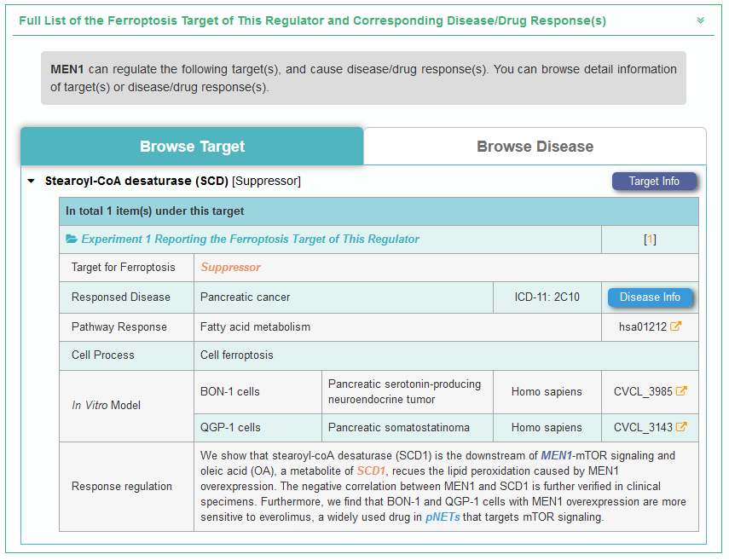Screen dimensions: 729x560
Task: Click the external link icon beside CVCL_3143
Action: pos(681,427)
